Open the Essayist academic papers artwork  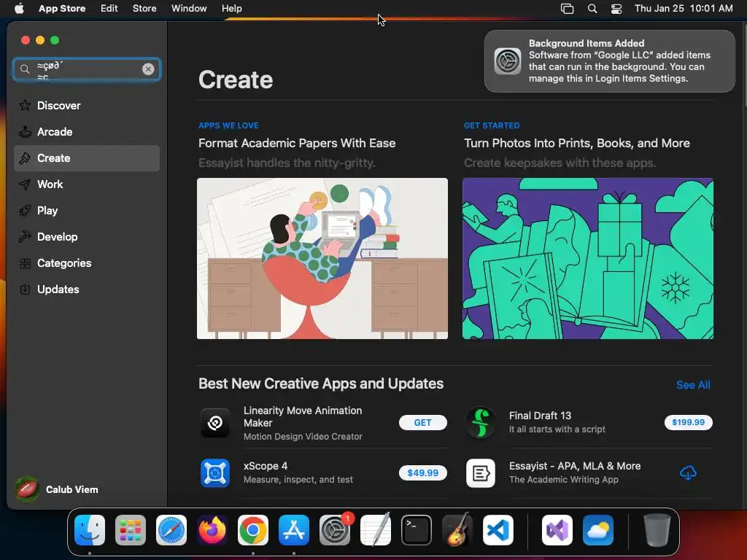pyautogui.click(x=322, y=259)
